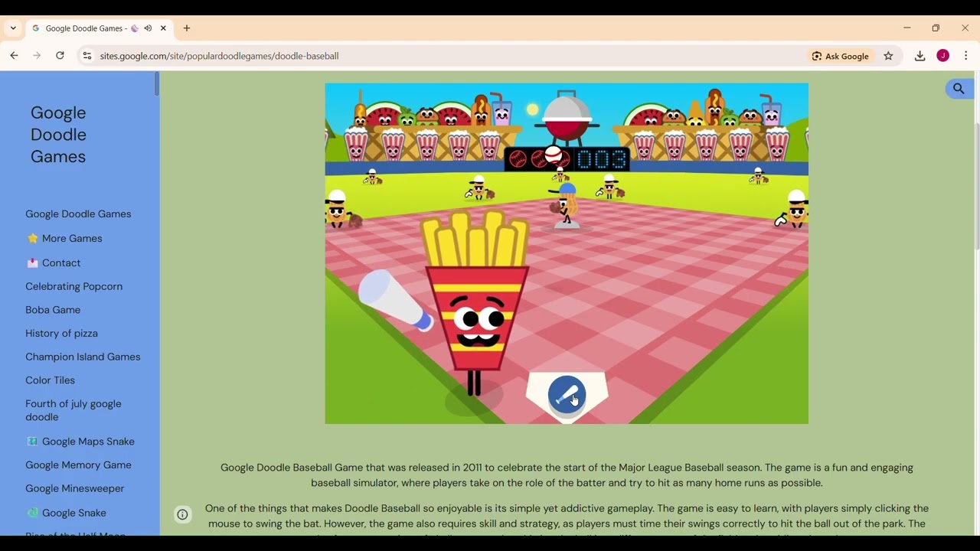Open Boba Game link
980x551 pixels.
click(x=53, y=310)
